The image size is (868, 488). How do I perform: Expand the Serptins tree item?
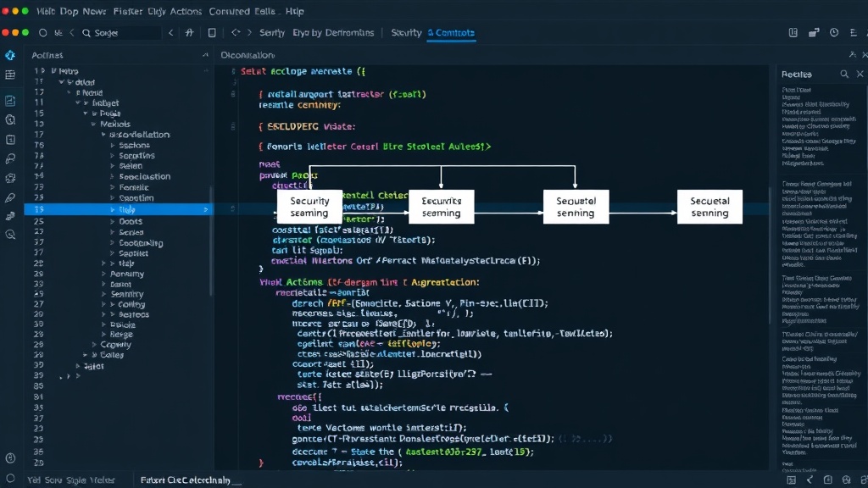(x=113, y=156)
